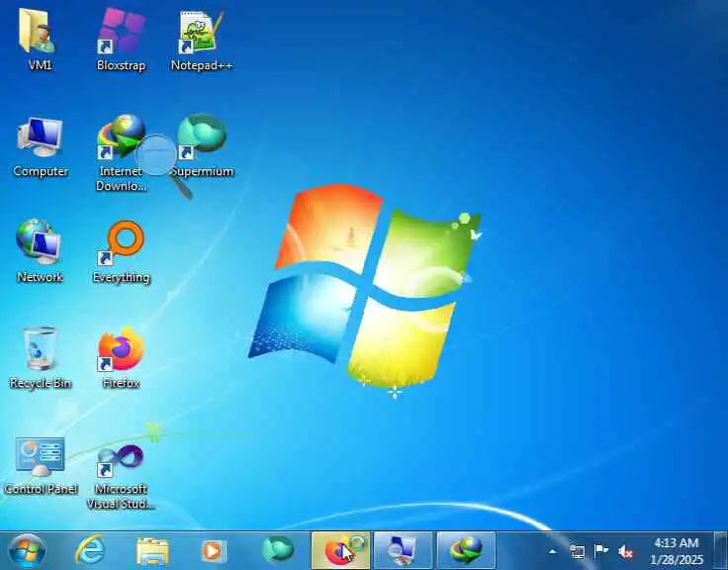The height and width of the screenshot is (570, 728).
Task: Open Windows Explorer from the taskbar
Action: point(152,551)
